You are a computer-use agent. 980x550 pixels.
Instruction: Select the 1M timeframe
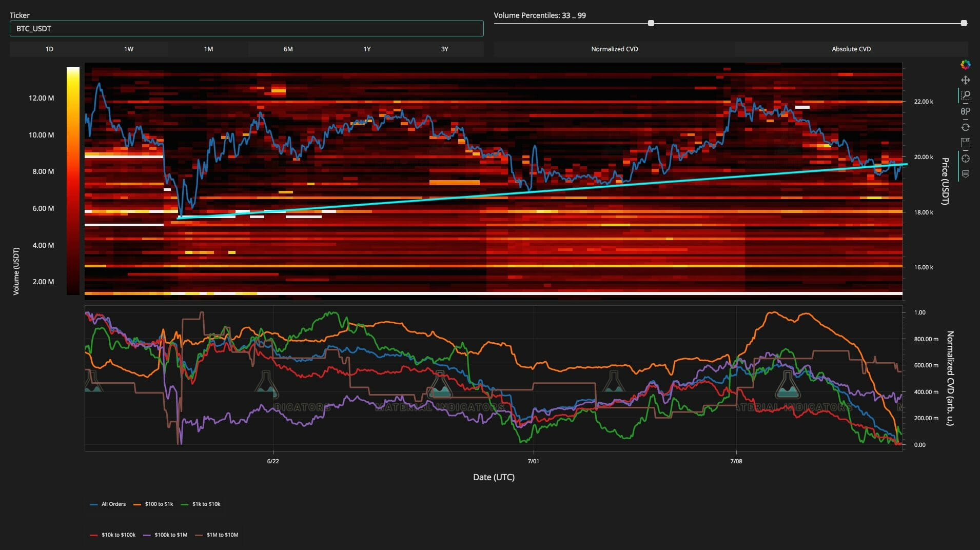pos(208,49)
